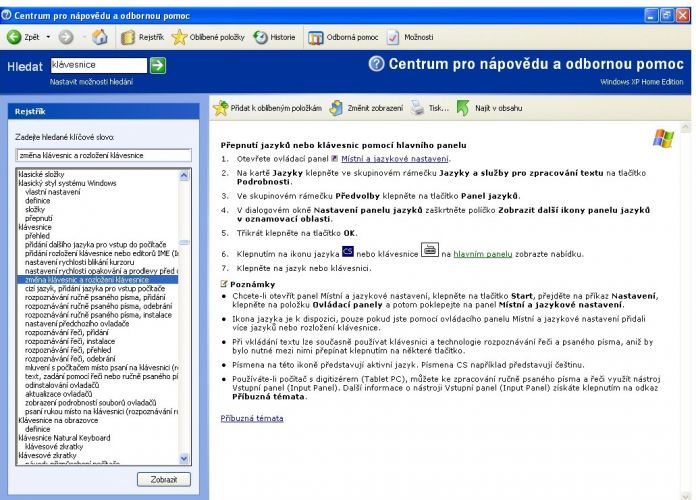Show Historie clock icon

coord(260,37)
